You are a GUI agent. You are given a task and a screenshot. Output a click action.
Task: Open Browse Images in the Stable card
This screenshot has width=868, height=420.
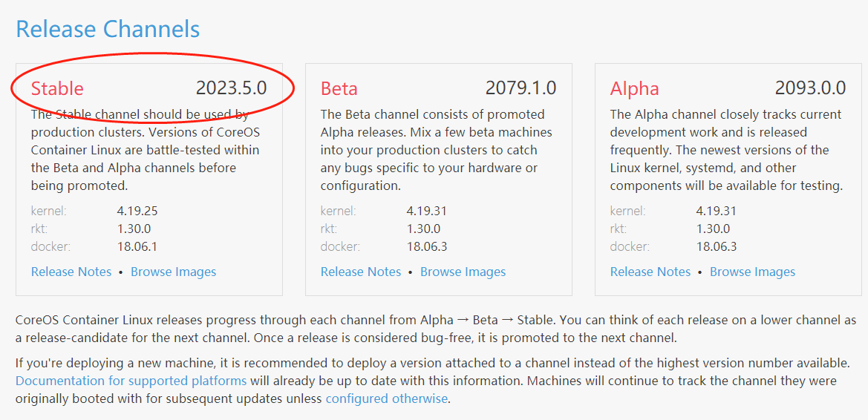click(173, 272)
